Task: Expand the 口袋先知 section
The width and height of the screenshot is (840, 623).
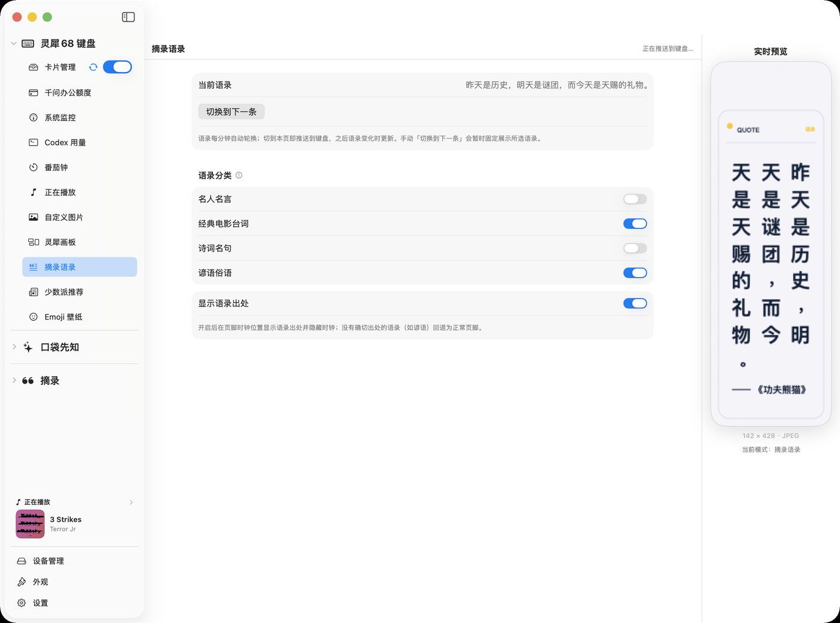Action: tap(14, 347)
